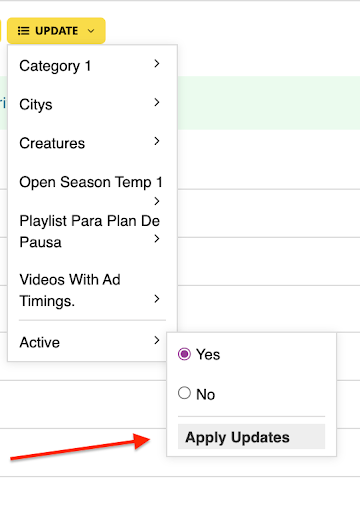Click the yellow UPDATE button
Viewport: 360px width, 512px height.
[x=56, y=31]
